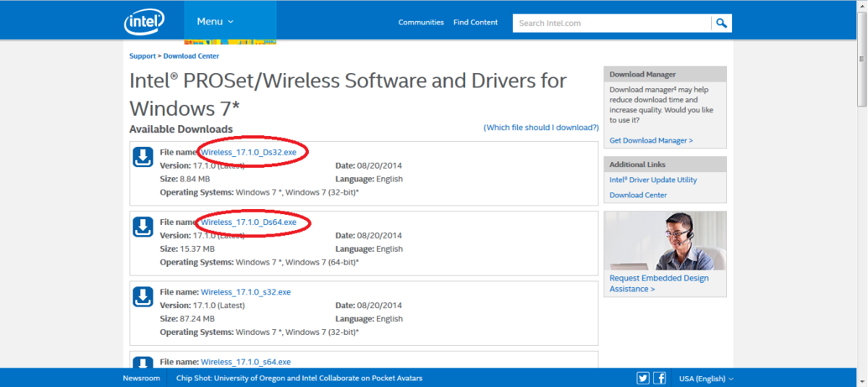This screenshot has height=387, width=868.
Task: Select Find Content in the header
Action: pyautogui.click(x=475, y=22)
